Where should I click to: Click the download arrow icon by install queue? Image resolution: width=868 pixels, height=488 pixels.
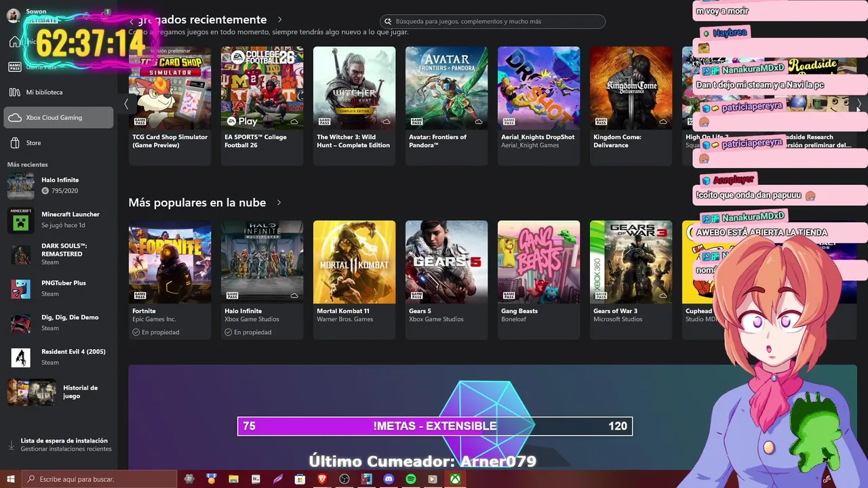tap(11, 445)
